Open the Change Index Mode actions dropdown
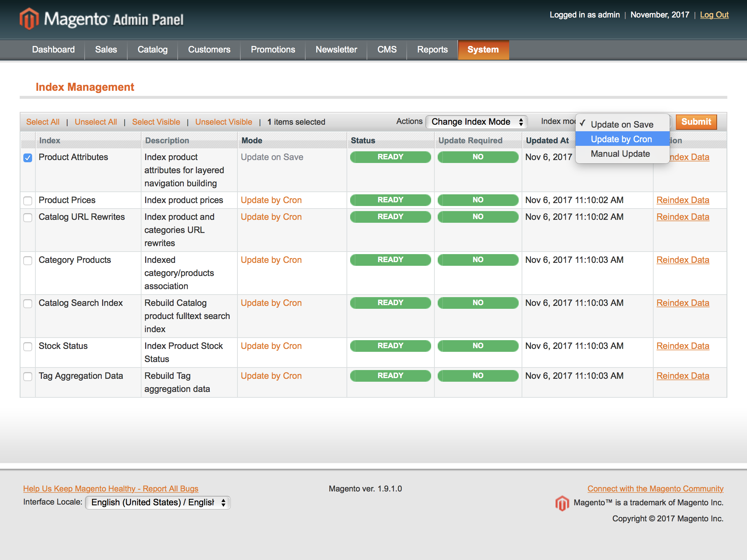Image resolution: width=747 pixels, height=560 pixels. click(x=476, y=122)
